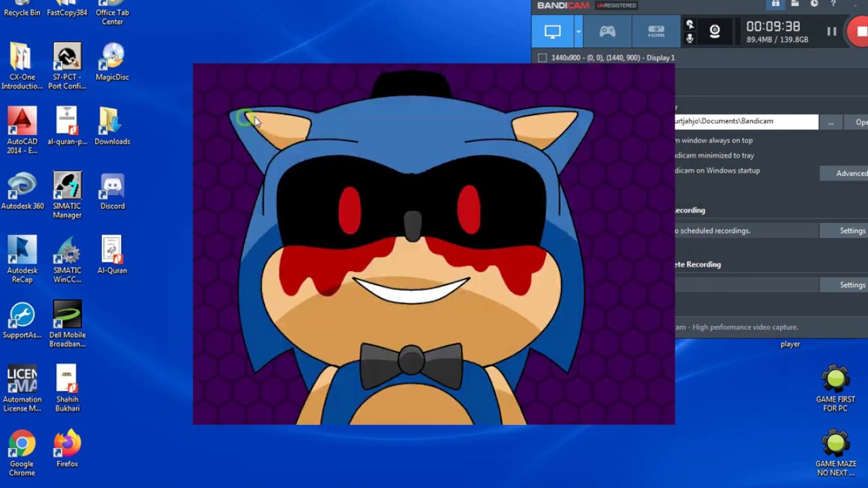Select the AutoCAD 2014 desktop icon
868x488 pixels.
click(x=22, y=130)
